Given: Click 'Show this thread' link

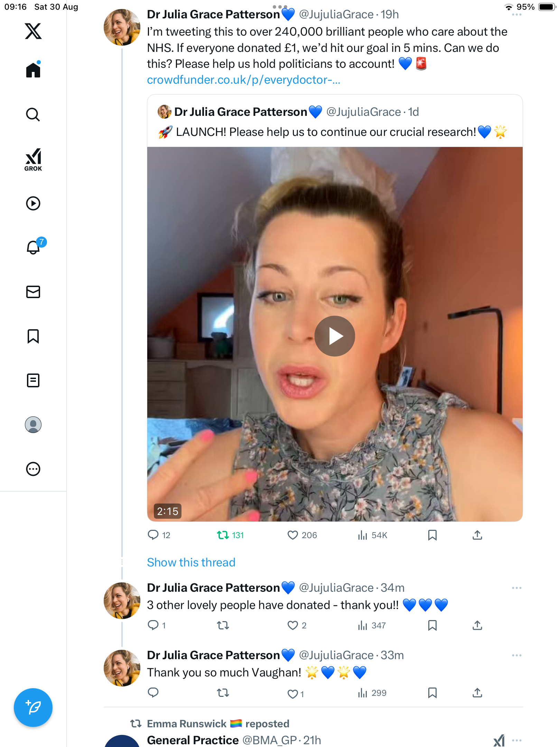Looking at the screenshot, I should pos(191,562).
